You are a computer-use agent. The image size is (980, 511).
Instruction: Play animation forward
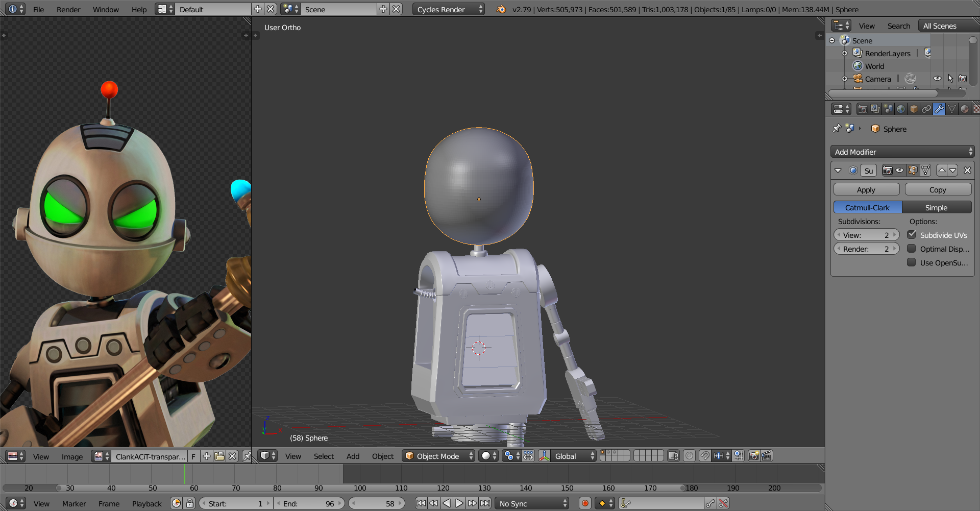point(459,503)
